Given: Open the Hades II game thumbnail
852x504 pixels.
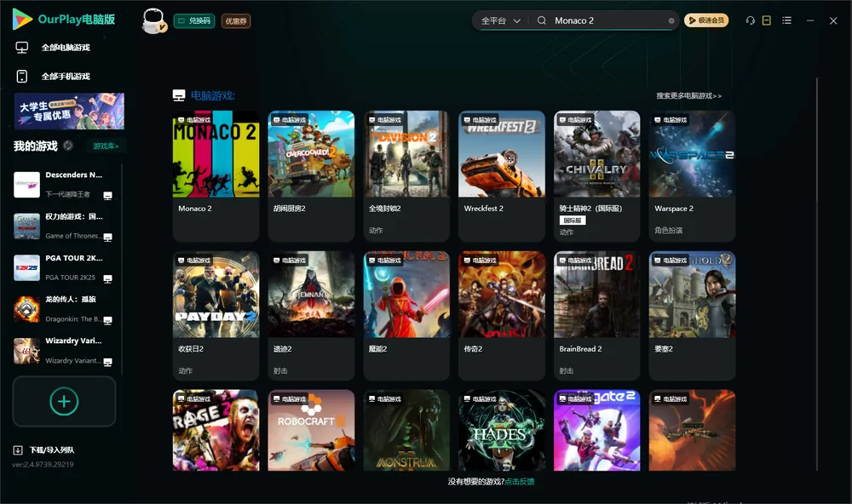Looking at the screenshot, I should click(x=502, y=430).
